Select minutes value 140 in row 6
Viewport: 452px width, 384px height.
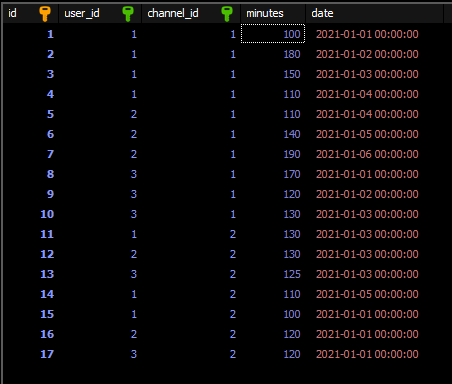pyautogui.click(x=292, y=134)
